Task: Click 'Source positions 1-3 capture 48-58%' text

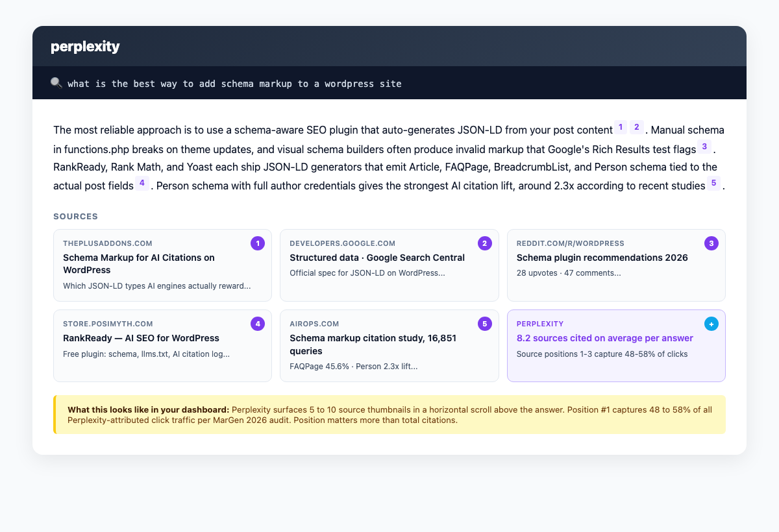Action: [602, 354]
